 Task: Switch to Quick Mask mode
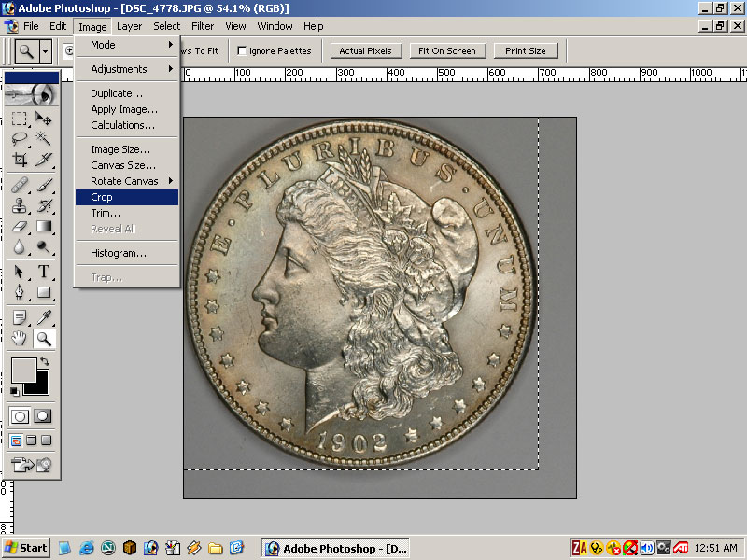click(43, 416)
